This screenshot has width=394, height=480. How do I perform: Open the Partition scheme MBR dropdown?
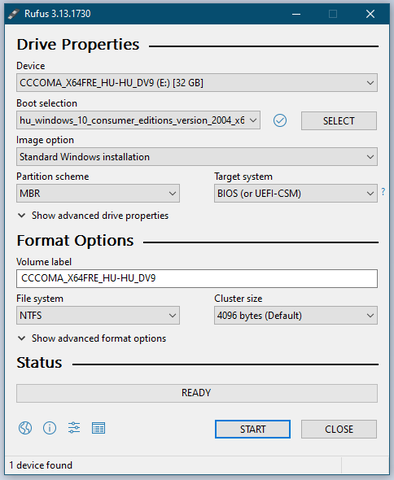(x=98, y=193)
